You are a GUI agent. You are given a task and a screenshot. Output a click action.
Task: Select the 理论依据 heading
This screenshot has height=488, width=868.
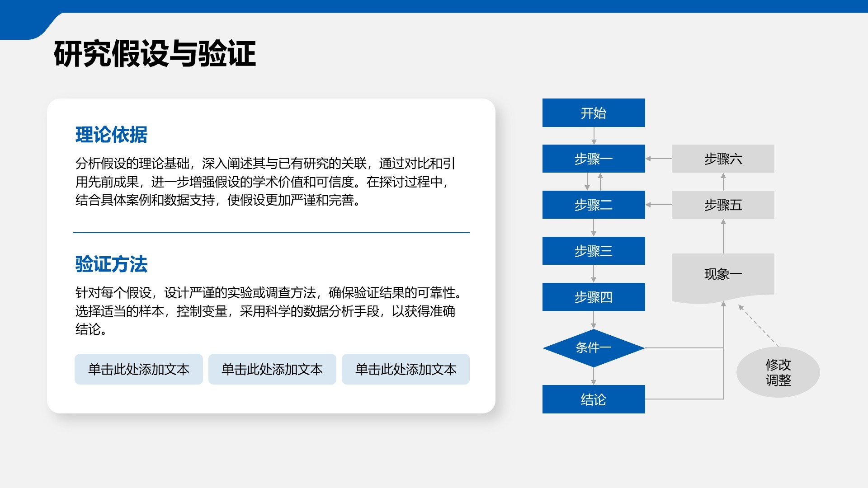(x=111, y=135)
